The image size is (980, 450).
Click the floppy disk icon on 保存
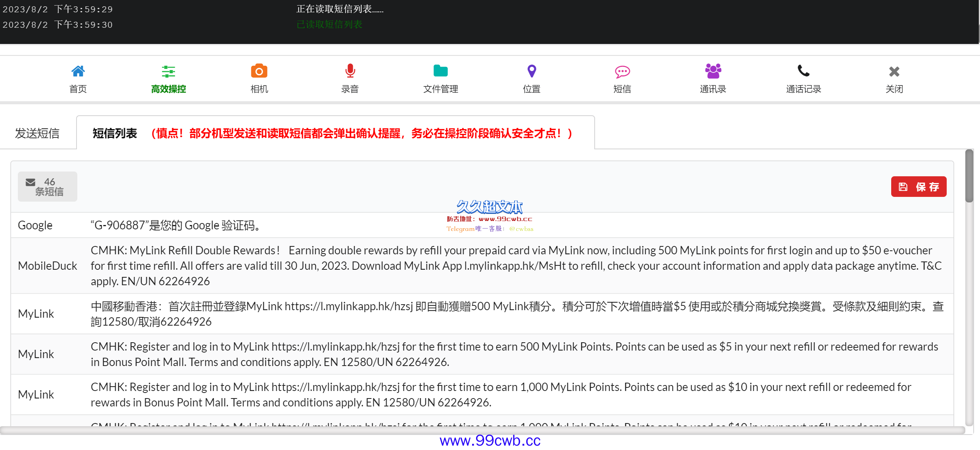tap(903, 187)
